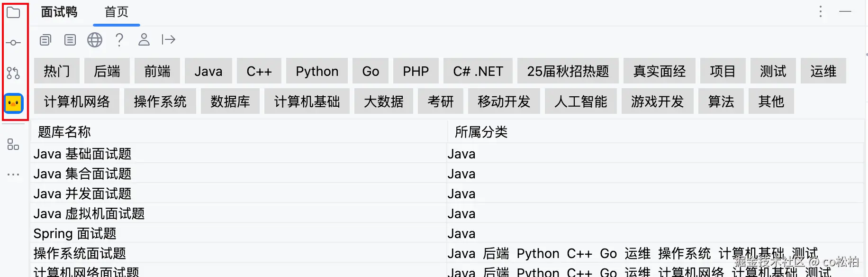Open the Project folder tool window
The image size is (868, 277).
(x=13, y=12)
